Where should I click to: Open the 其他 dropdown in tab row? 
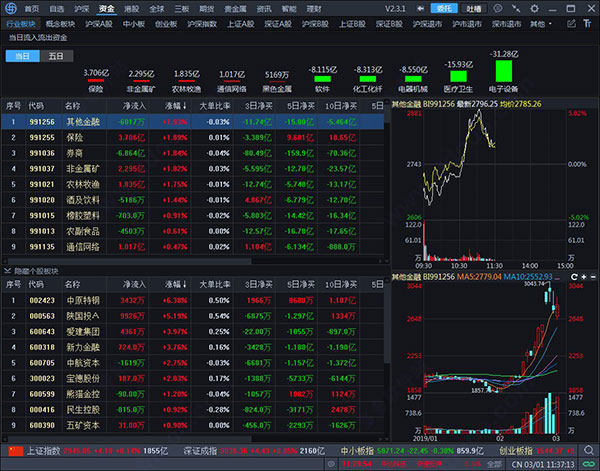click(x=540, y=24)
